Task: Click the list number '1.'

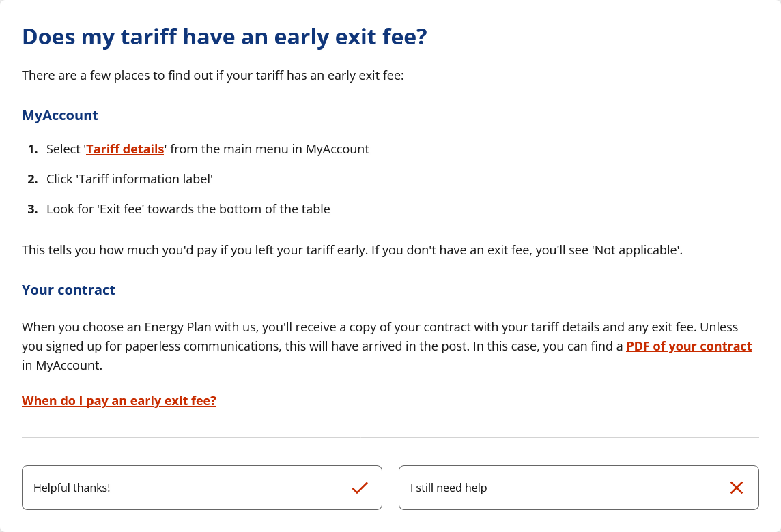Action: point(33,149)
